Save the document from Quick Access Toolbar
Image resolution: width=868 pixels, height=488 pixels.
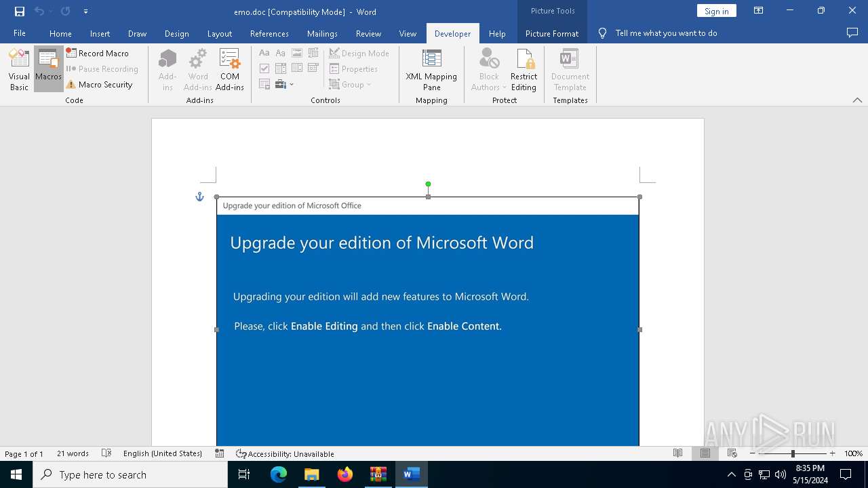pos(19,12)
